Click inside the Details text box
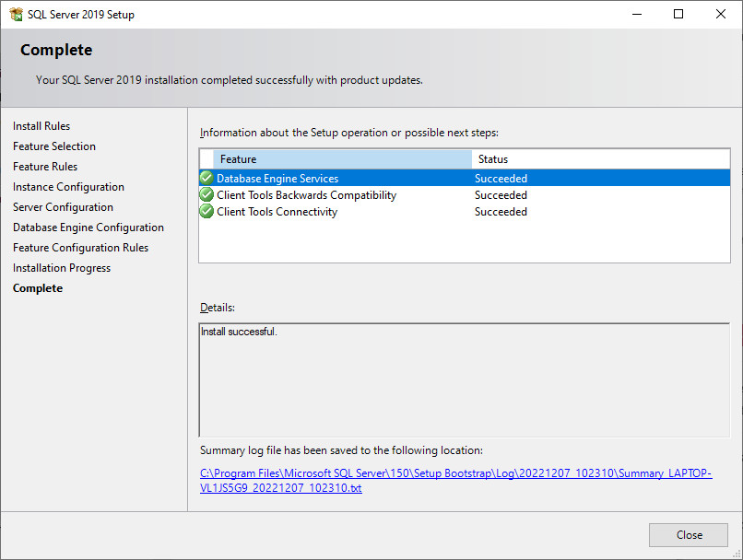This screenshot has width=743, height=560. tap(465, 380)
